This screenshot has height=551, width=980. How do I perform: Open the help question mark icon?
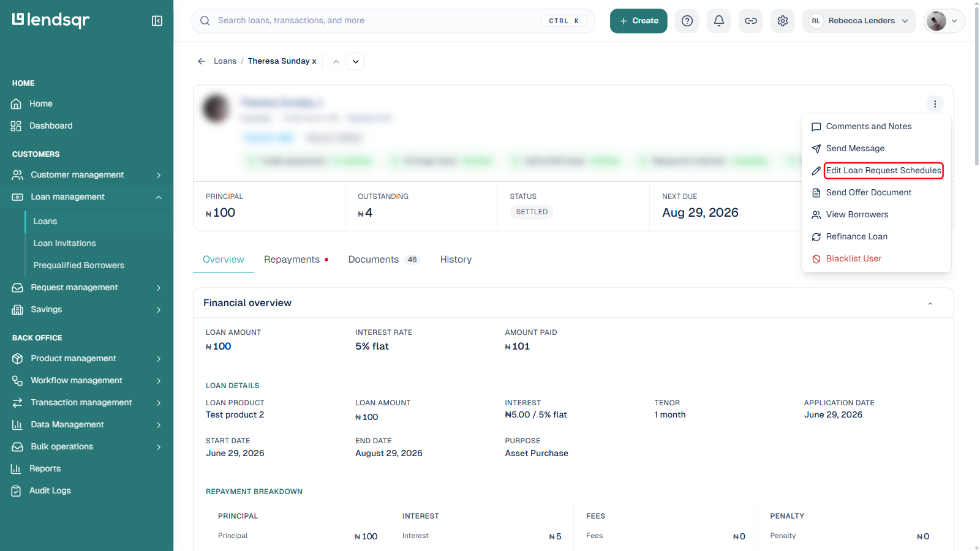coord(687,21)
